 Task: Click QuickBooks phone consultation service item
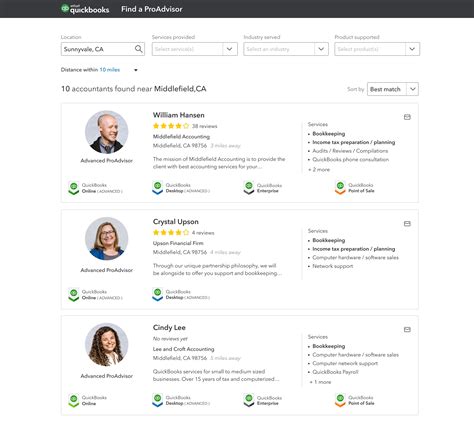351,159
